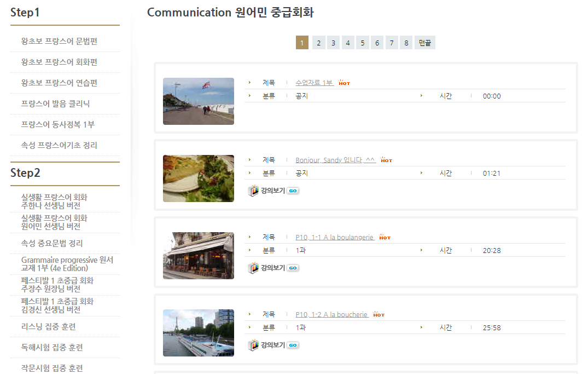Open Eiffel Tower river thumbnail of boucherie lesson

coord(199,333)
